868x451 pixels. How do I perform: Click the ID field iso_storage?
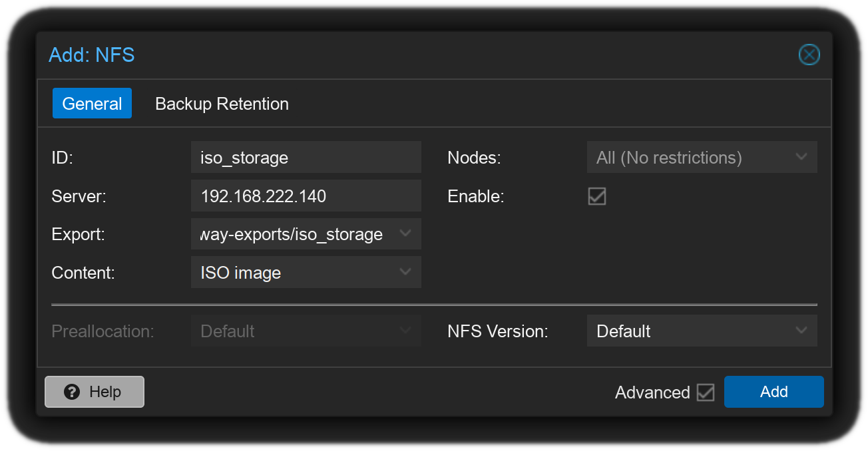[305, 158]
